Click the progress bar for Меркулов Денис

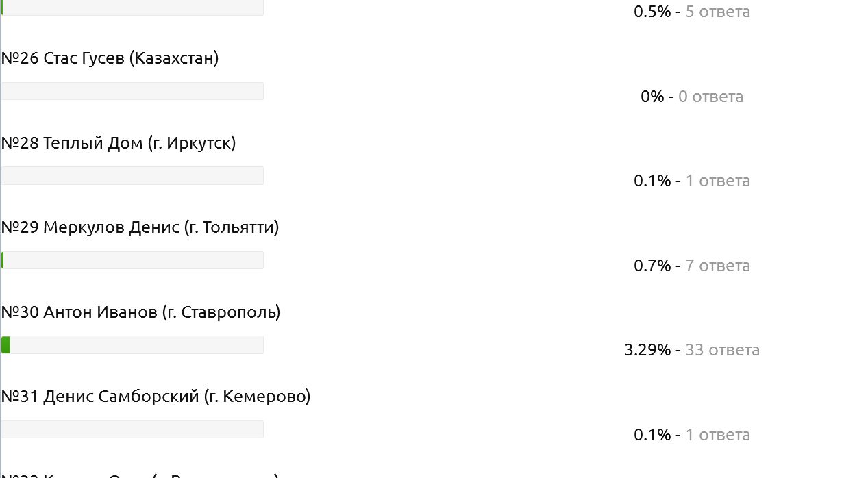(x=132, y=260)
